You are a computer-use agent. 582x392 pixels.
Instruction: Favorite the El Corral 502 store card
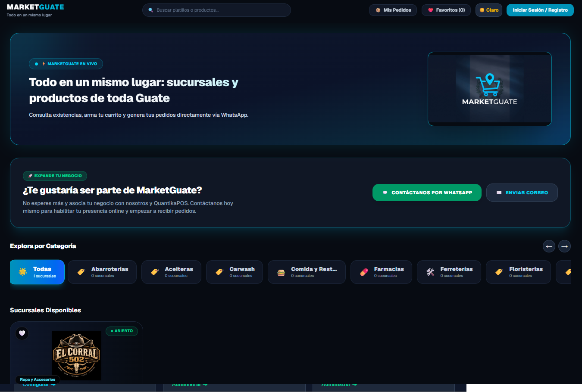(x=22, y=333)
